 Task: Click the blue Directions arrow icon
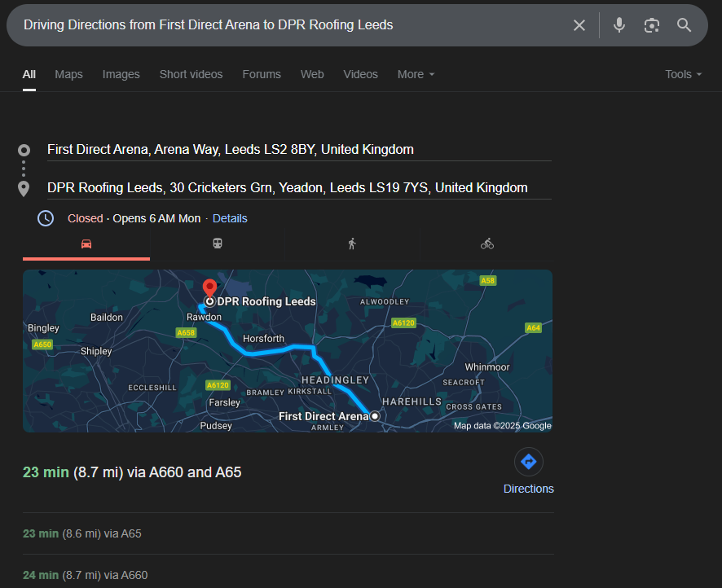tap(529, 462)
